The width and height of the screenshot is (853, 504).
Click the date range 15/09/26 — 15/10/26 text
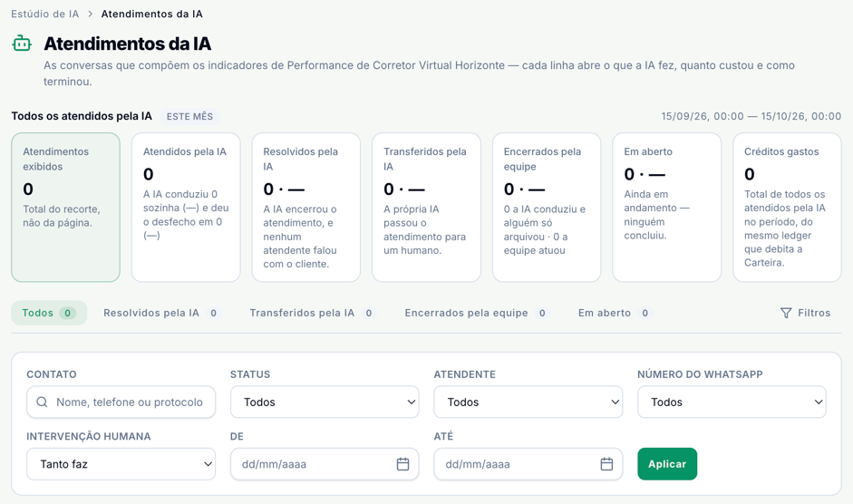point(751,116)
